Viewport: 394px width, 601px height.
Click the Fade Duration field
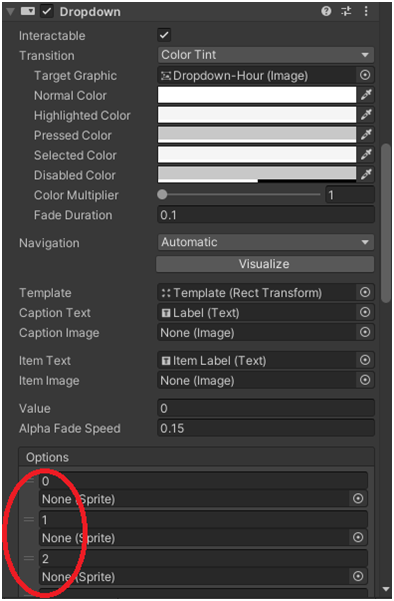pos(266,215)
